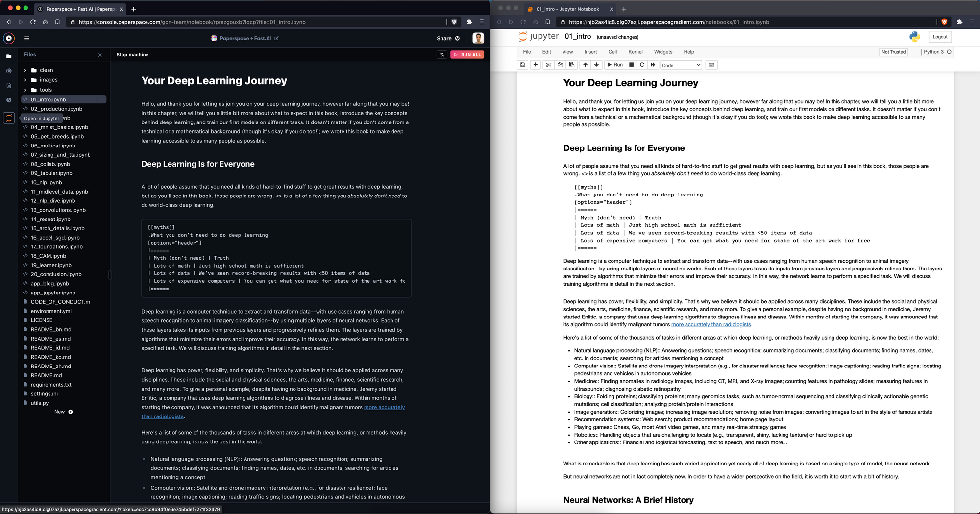
Task: Cut selected cells using scissors icon
Action: (x=549, y=65)
